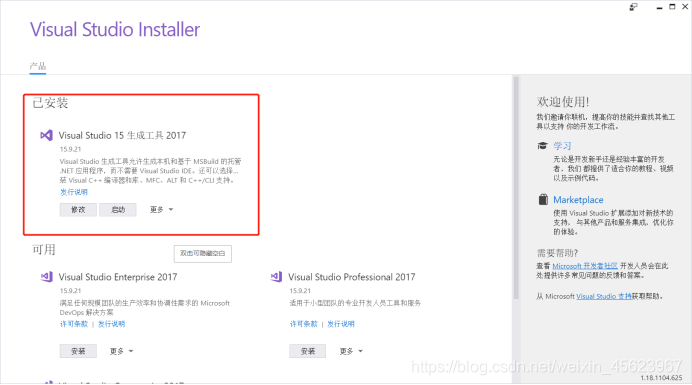The image size is (692, 385).
Task: Switch to the 产品 tab
Action: [38, 66]
